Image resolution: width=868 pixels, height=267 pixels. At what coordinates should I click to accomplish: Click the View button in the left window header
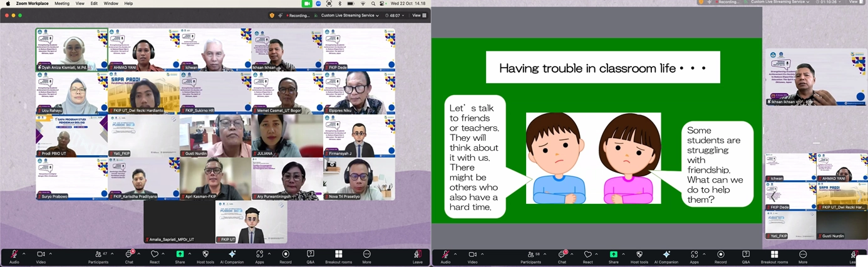(x=418, y=16)
